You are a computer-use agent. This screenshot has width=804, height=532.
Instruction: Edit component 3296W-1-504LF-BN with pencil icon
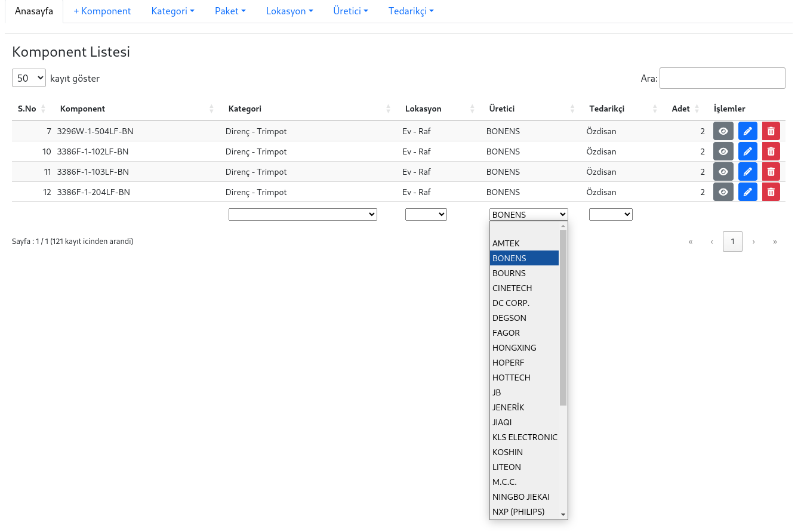click(747, 131)
